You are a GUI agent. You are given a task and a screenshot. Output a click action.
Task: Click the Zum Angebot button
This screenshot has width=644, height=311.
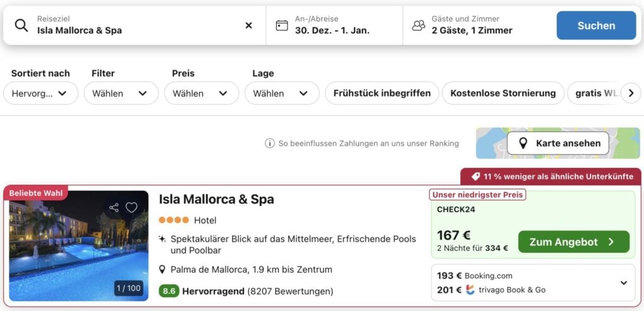[573, 242]
